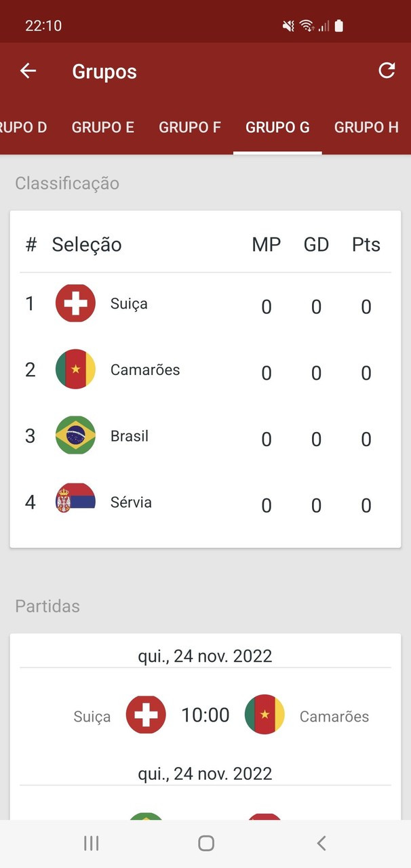Screen dimensions: 411x868
Task: Refresh the group standings
Action: pyautogui.click(x=387, y=70)
